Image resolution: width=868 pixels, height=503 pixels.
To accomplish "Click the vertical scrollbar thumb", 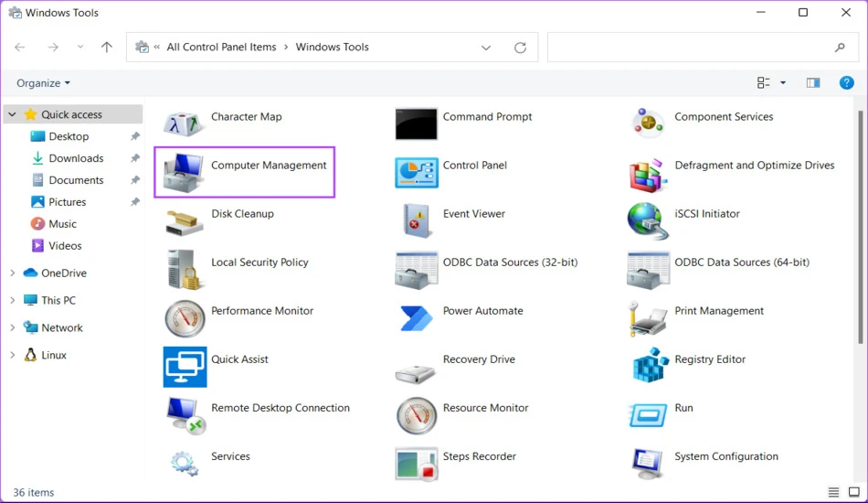I will (x=862, y=227).
